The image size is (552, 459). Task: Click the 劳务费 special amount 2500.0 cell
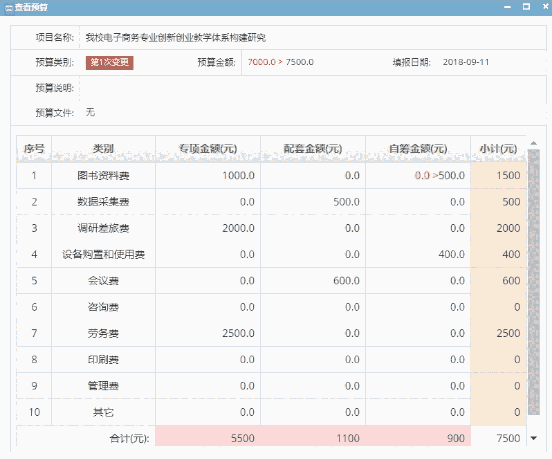click(x=208, y=333)
